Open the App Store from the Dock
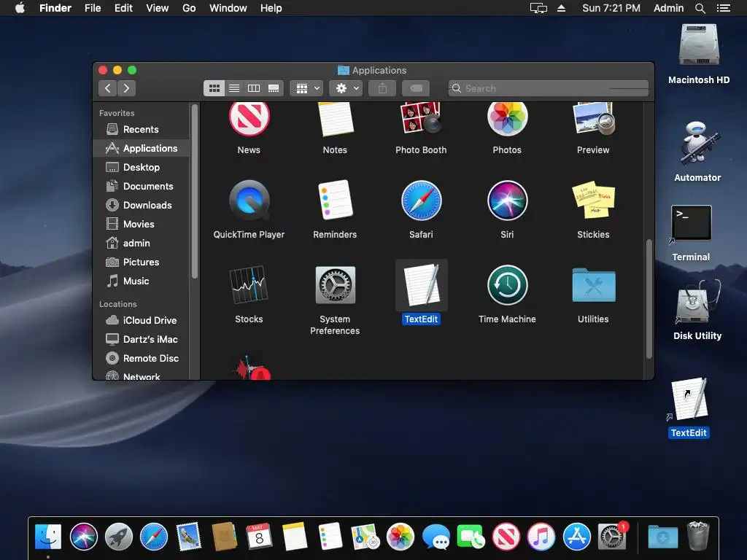The width and height of the screenshot is (747, 560). tap(577, 537)
